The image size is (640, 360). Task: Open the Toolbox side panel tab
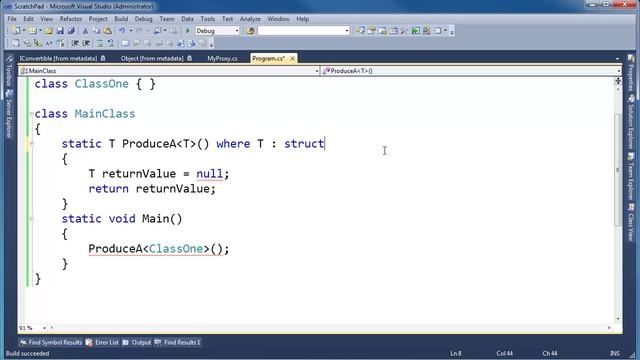9,71
